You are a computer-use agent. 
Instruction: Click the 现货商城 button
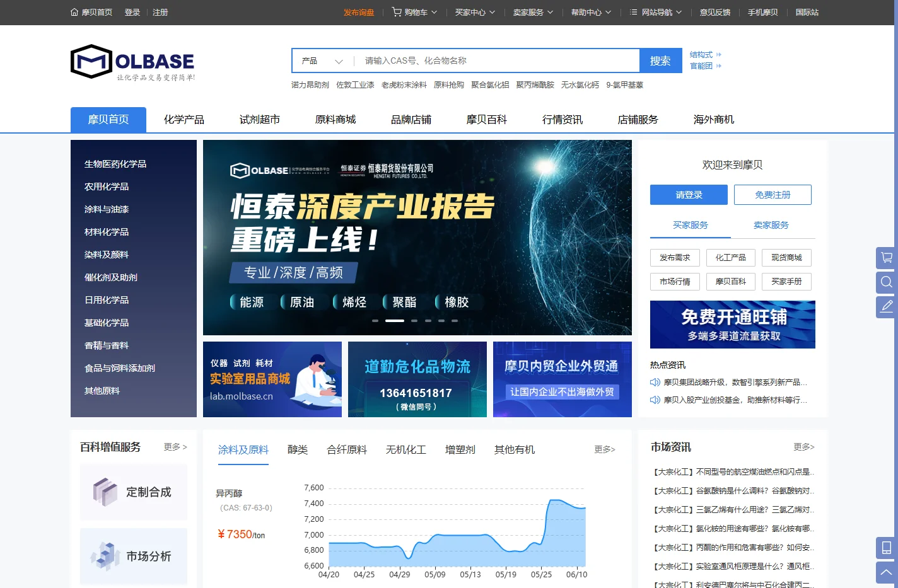point(786,258)
